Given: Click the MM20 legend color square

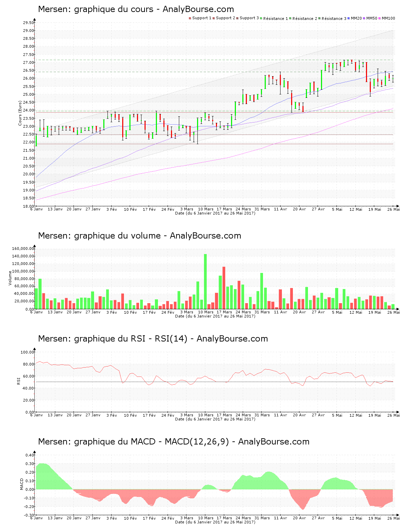Looking at the screenshot, I should coord(348,18).
